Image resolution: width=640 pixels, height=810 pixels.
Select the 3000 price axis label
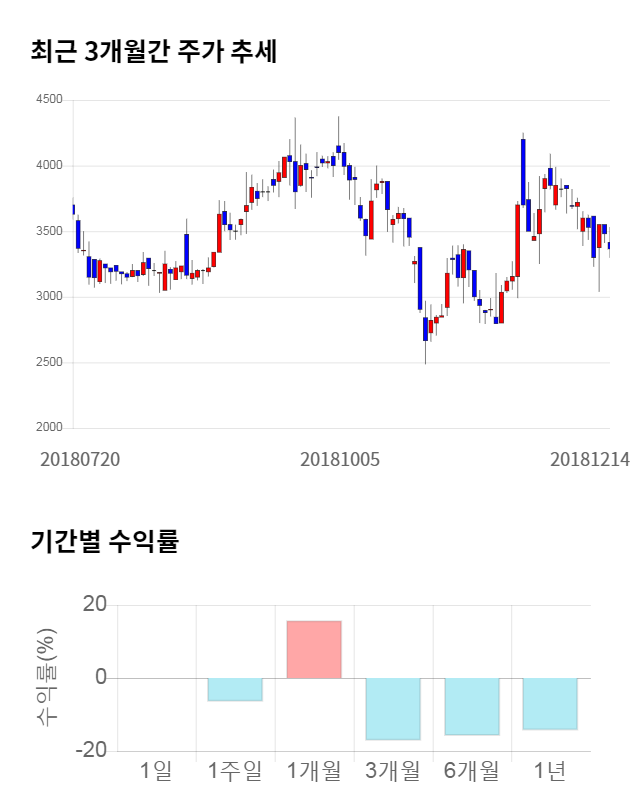(48, 297)
